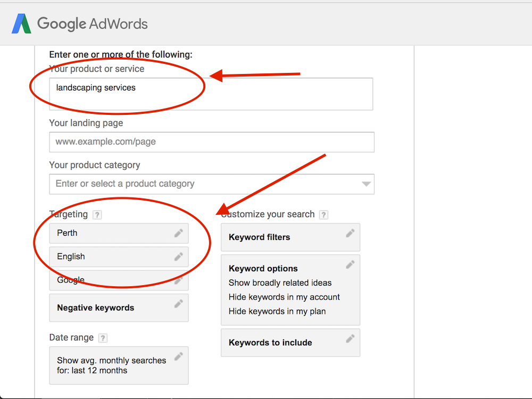Edit the Perth location targeting pencil
This screenshot has width=532, height=399.
point(179,233)
